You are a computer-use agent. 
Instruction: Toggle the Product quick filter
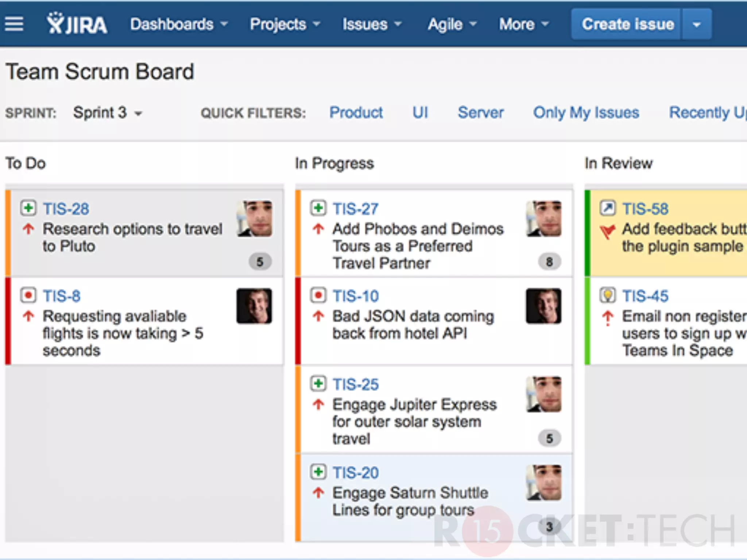click(356, 113)
